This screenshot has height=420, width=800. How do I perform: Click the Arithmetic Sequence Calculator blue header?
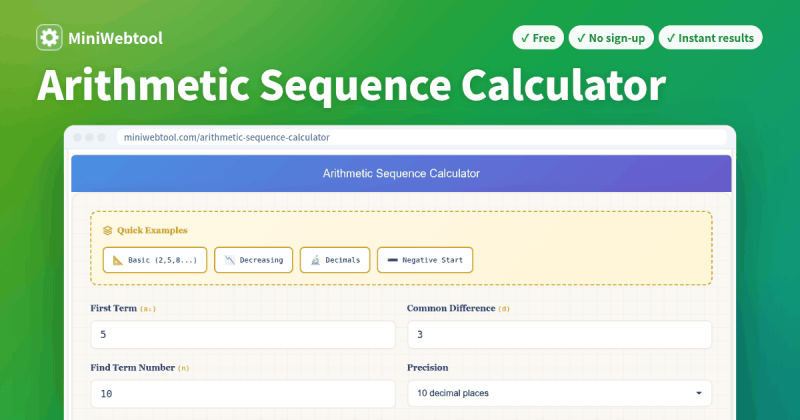pos(401,174)
